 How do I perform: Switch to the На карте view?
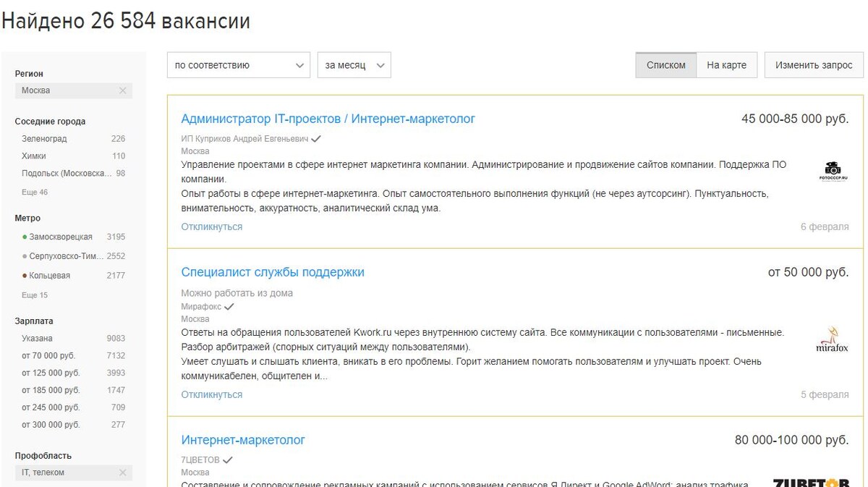(726, 64)
